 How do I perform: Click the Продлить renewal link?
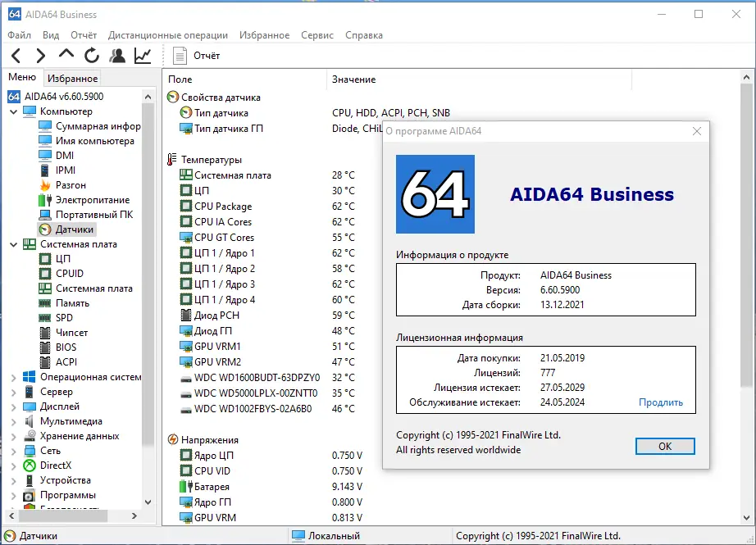(661, 402)
